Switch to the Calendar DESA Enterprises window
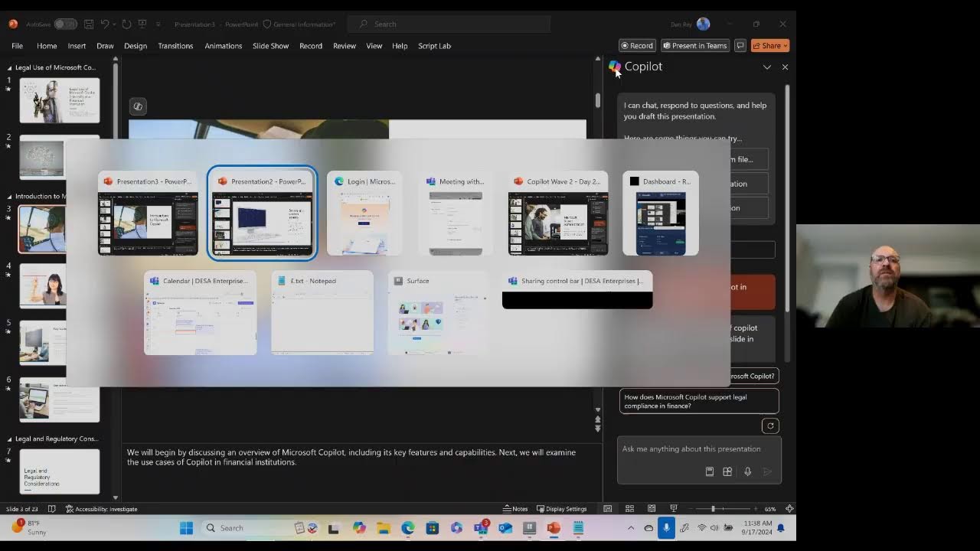 [x=201, y=313]
